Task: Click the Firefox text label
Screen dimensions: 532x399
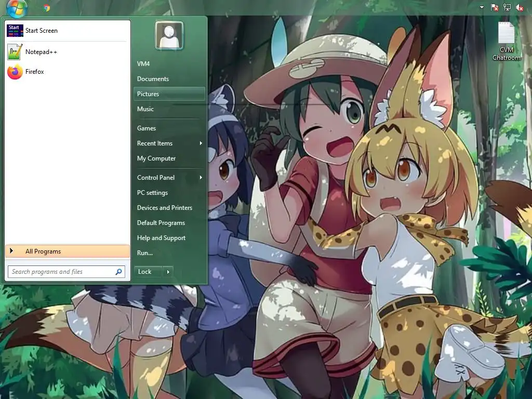Action: coord(35,72)
